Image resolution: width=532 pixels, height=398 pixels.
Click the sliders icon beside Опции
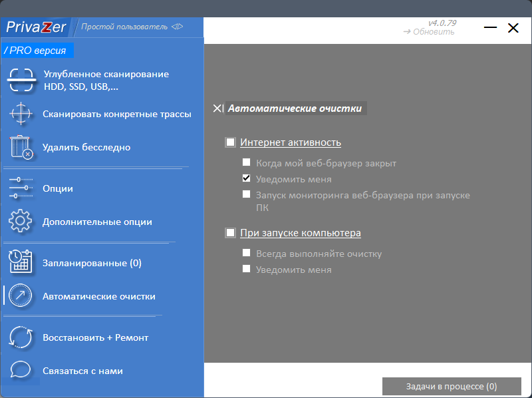21,188
